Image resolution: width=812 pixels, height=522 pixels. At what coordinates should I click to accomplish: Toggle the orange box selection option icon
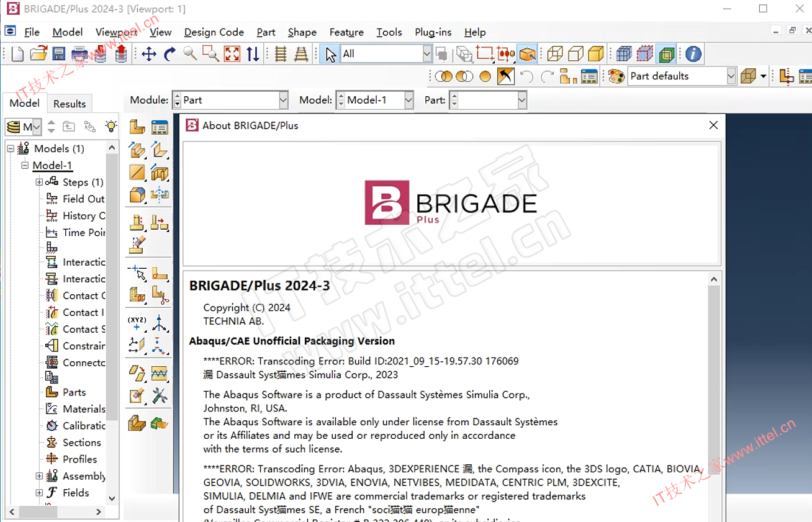(x=528, y=54)
